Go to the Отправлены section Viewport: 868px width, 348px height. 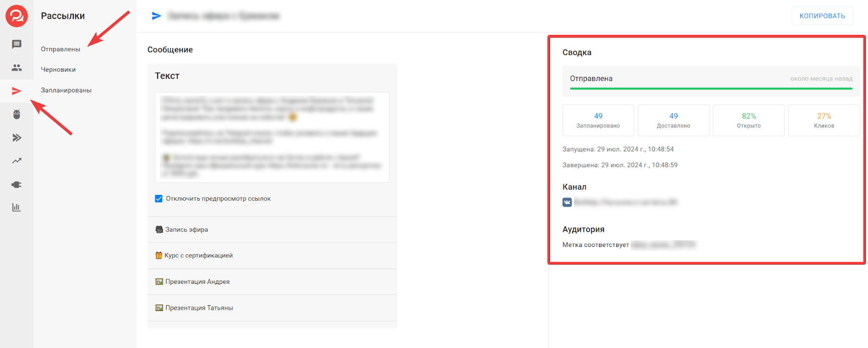pos(60,49)
